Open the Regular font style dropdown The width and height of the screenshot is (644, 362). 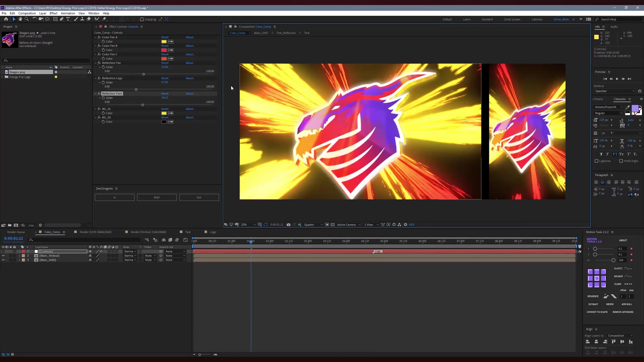coord(608,113)
